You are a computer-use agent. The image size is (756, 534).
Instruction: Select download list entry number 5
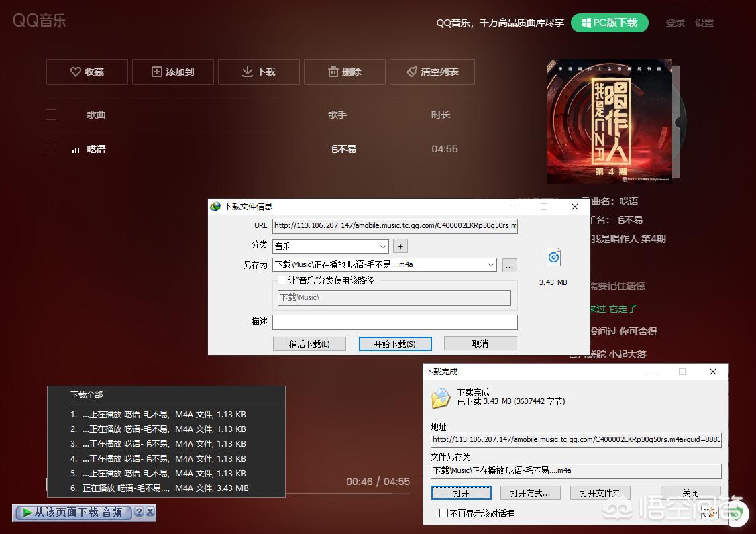(x=166, y=474)
